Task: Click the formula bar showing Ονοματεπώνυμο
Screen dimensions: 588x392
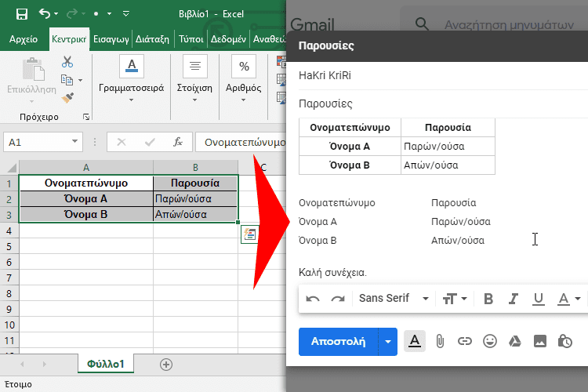Action: (241, 142)
